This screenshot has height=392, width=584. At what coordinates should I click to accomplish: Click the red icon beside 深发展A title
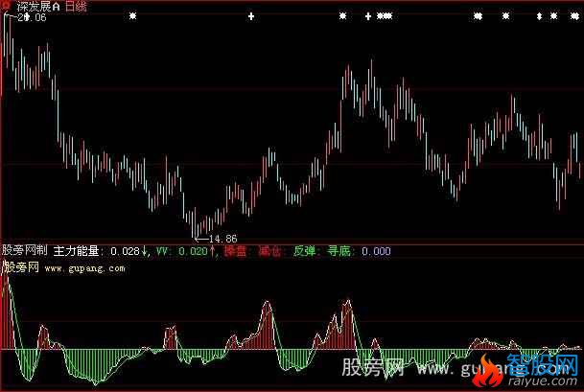tap(6, 6)
